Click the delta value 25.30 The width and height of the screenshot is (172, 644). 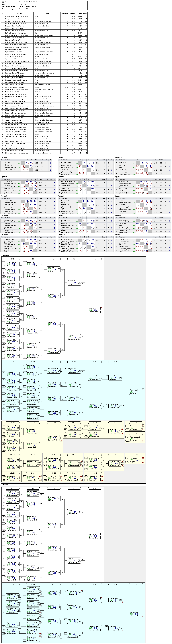[x=80, y=16]
